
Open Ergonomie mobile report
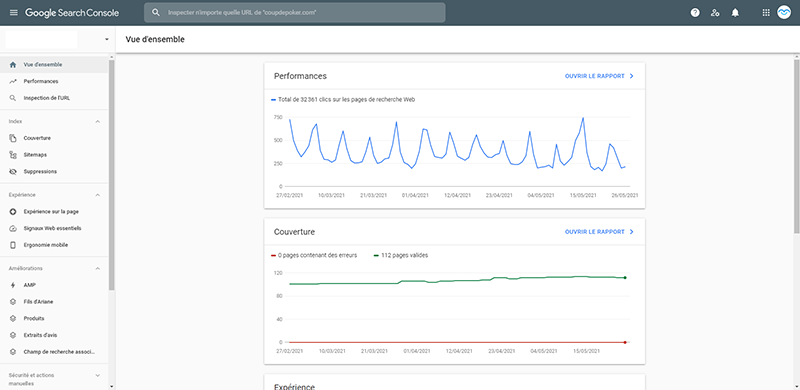pyautogui.click(x=54, y=245)
